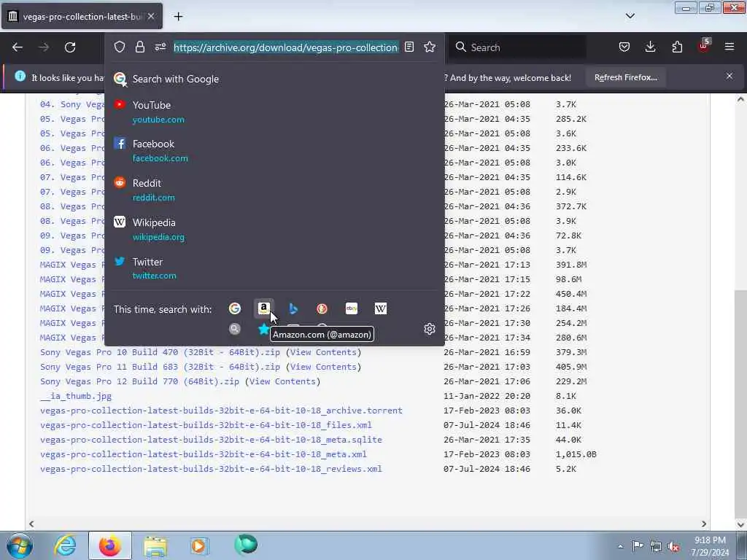Click the address bar URL field
The image size is (747, 560).
point(286,47)
